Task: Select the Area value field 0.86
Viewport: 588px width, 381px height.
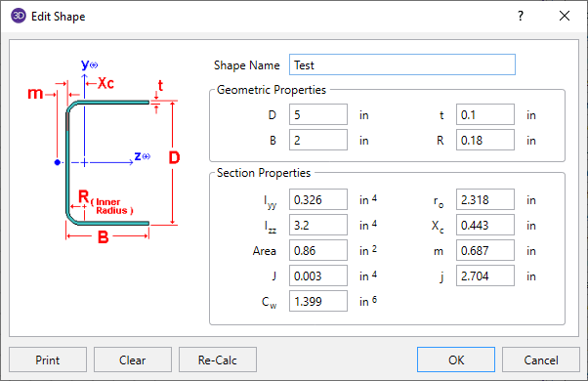Action: (x=318, y=250)
